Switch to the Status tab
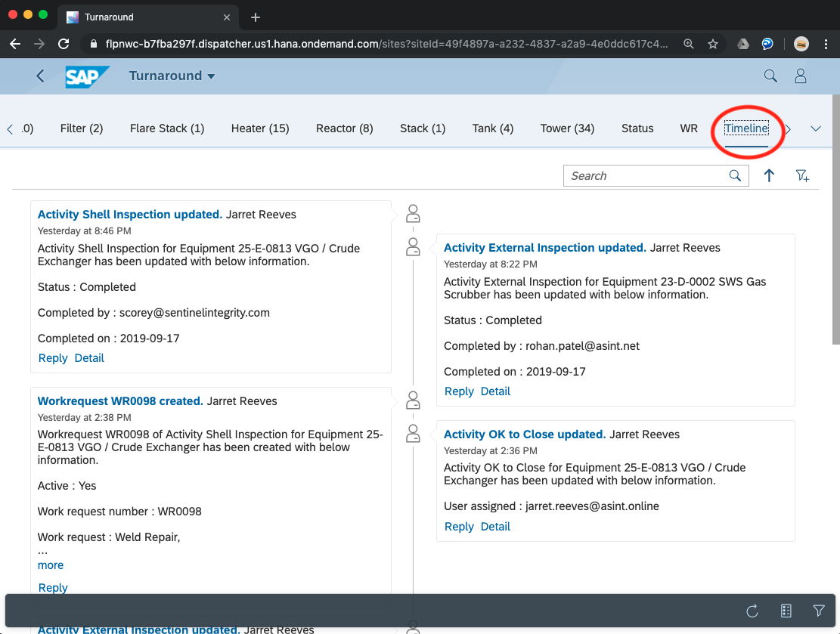This screenshot has width=840, height=634. click(637, 128)
